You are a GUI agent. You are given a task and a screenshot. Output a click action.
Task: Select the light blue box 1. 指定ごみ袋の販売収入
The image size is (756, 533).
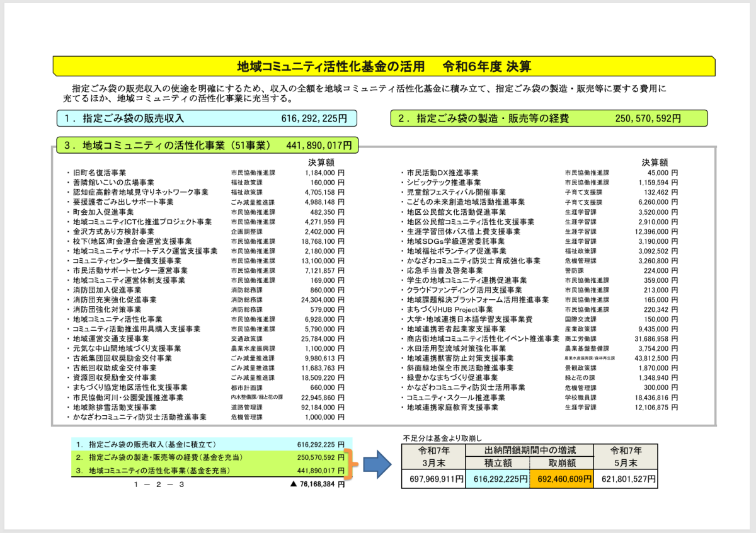click(207, 118)
